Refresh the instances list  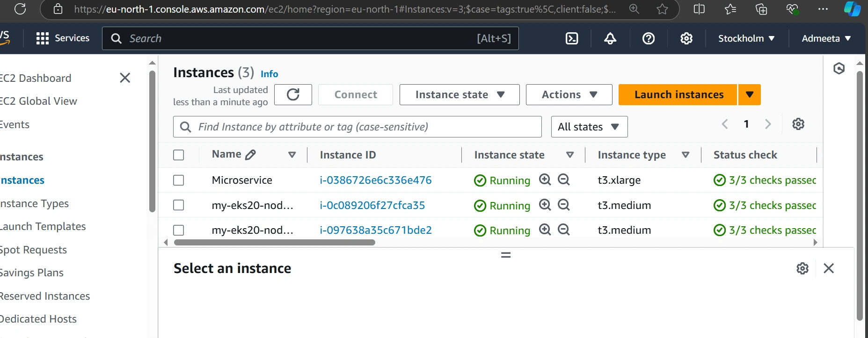(x=293, y=95)
